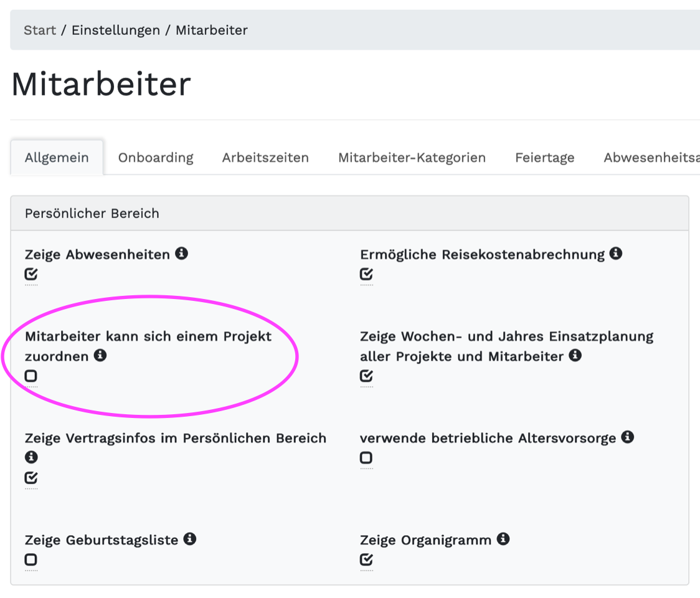
Task: Disable the Zeige Organigramm checkbox
Action: pyautogui.click(x=366, y=559)
